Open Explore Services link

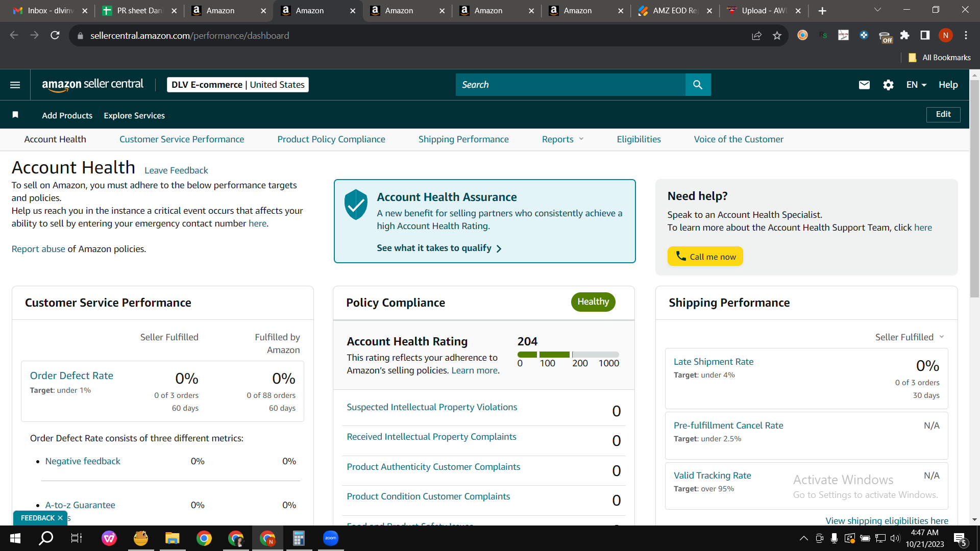[x=134, y=115]
